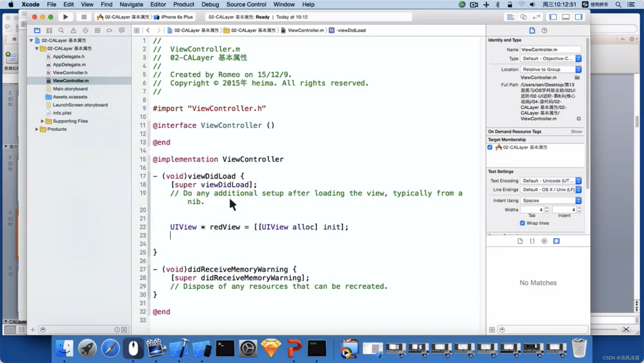Screen dimensions: 644x363
Task: Toggle target membership for 02-CALayer
Action: coord(490,147)
